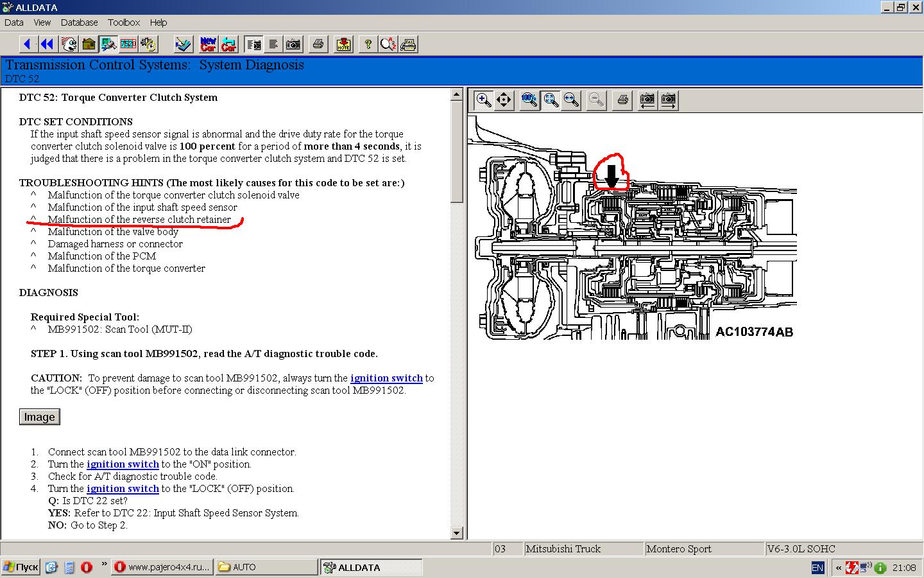Open the Toolbox menu
The height and width of the screenshot is (578, 924).
tap(123, 22)
